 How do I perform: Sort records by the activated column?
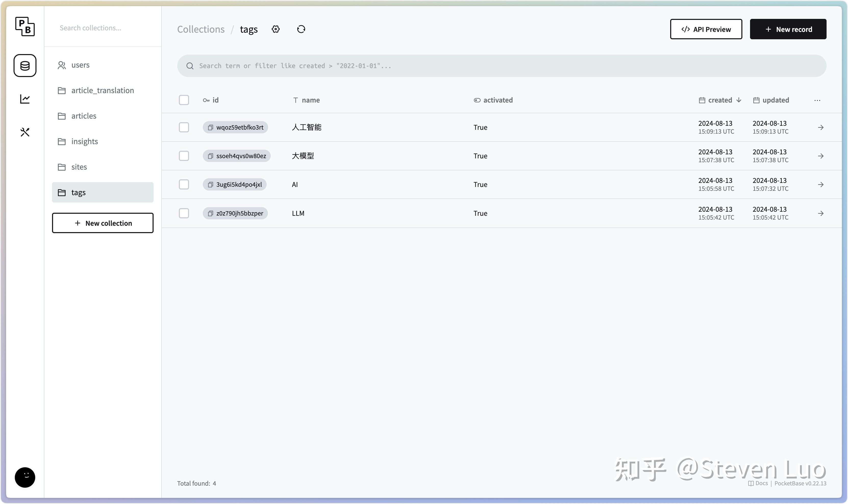497,99
